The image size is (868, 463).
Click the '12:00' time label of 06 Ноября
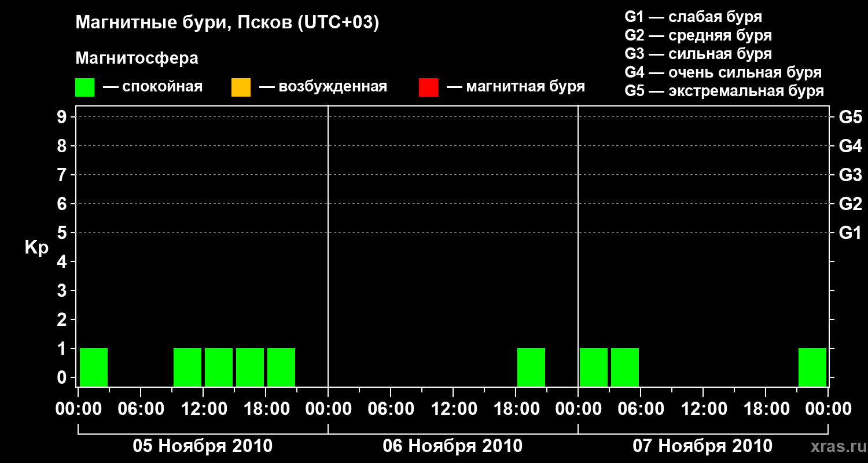pos(453,409)
